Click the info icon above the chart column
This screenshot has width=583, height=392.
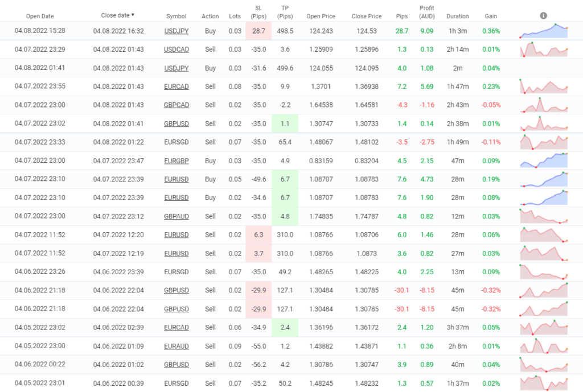click(543, 15)
